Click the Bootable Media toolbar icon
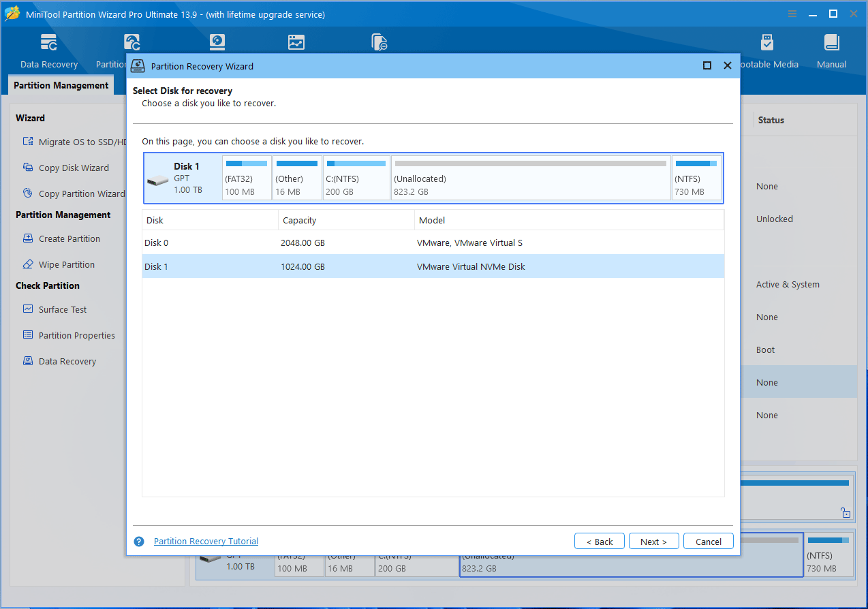The width and height of the screenshot is (868, 609). coord(767,43)
